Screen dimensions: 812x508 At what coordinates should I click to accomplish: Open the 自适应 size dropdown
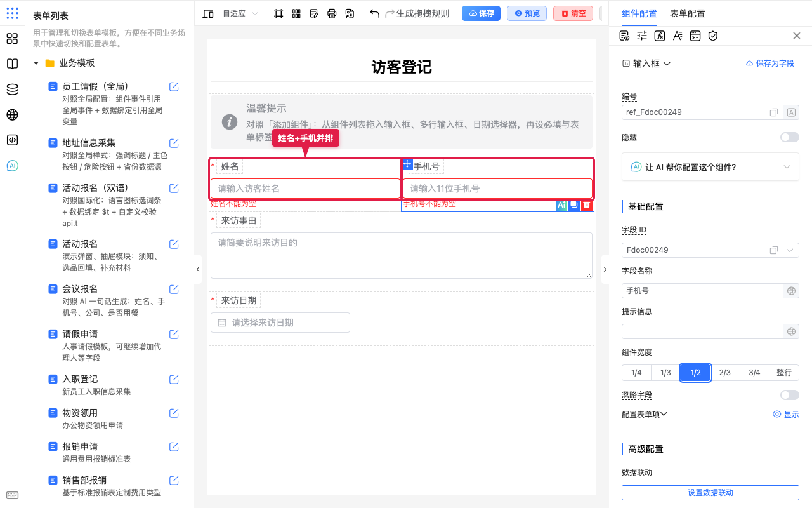pyautogui.click(x=240, y=13)
